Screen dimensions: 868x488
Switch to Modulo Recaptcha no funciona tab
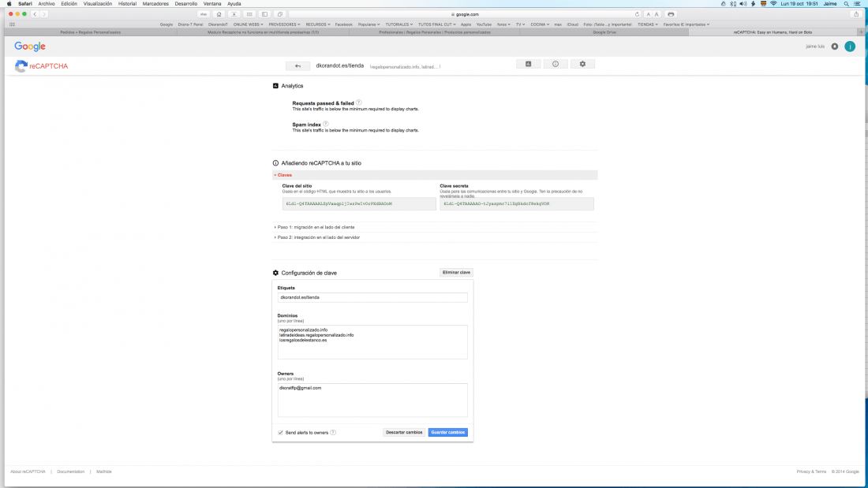(x=263, y=32)
